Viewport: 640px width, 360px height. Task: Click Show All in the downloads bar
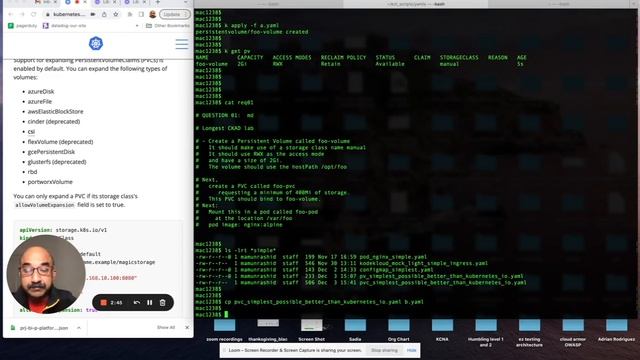(x=166, y=327)
